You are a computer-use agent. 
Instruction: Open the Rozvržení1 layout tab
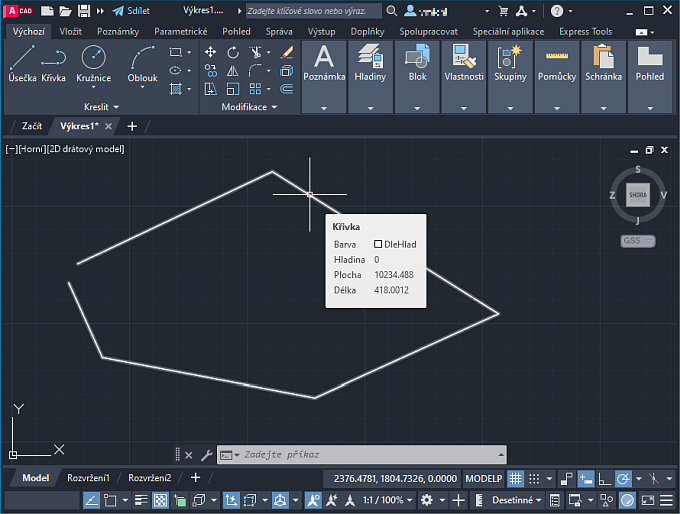point(88,478)
